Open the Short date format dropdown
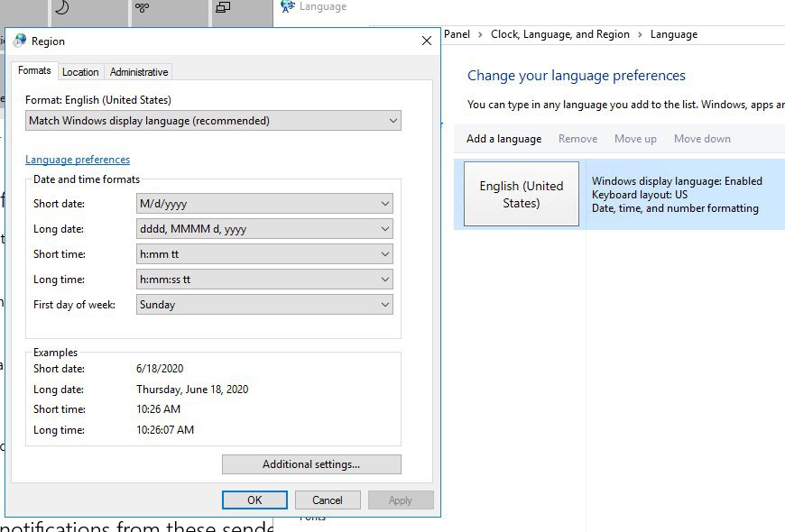Viewport: 785px width, 532px height. click(x=264, y=204)
